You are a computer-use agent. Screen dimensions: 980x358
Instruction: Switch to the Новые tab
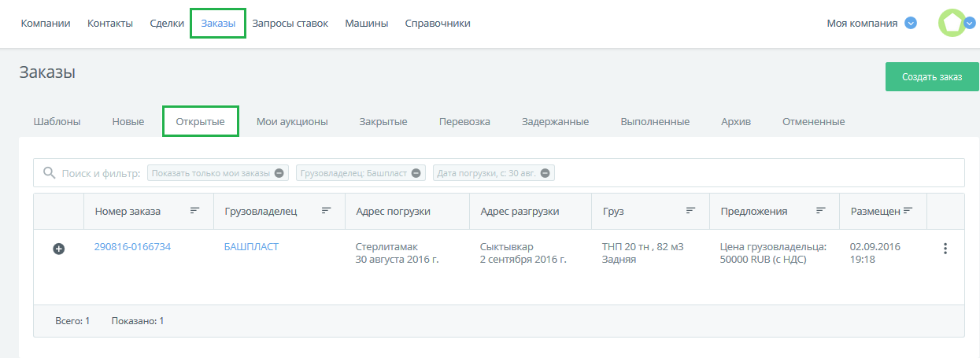(128, 122)
